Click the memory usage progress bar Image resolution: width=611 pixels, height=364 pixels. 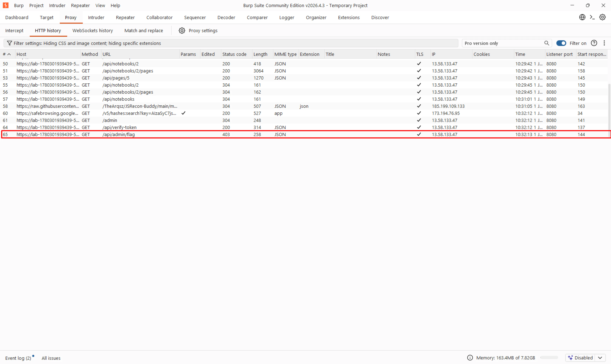click(x=549, y=358)
